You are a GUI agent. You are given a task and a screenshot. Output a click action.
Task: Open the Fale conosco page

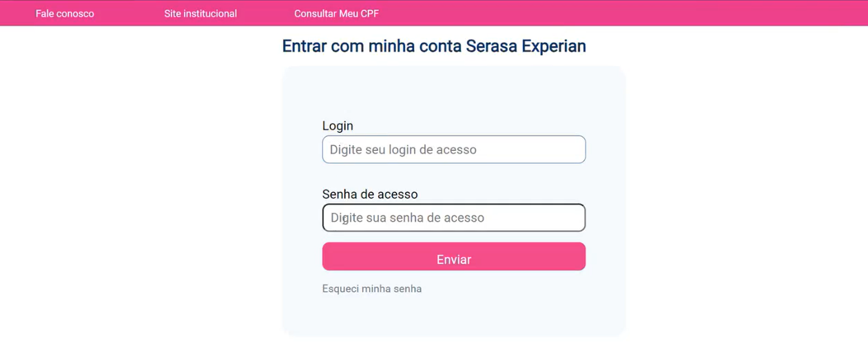pyautogui.click(x=65, y=14)
